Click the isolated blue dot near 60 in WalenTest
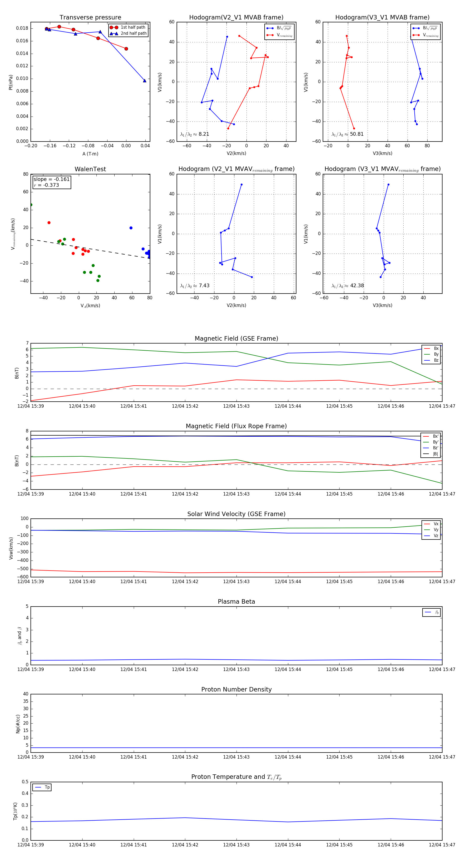Screen dimensions: 473x868 (x=131, y=228)
